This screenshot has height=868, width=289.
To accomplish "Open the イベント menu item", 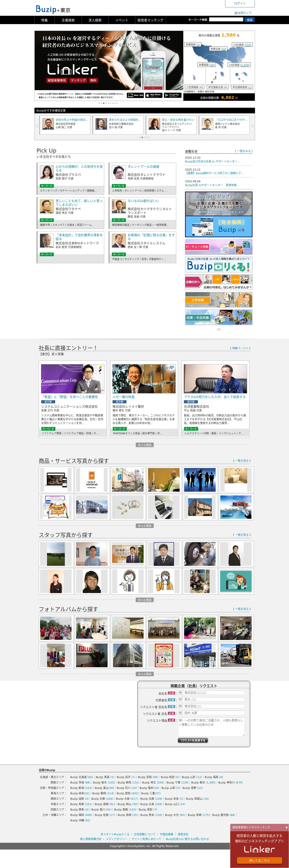I will [122, 20].
